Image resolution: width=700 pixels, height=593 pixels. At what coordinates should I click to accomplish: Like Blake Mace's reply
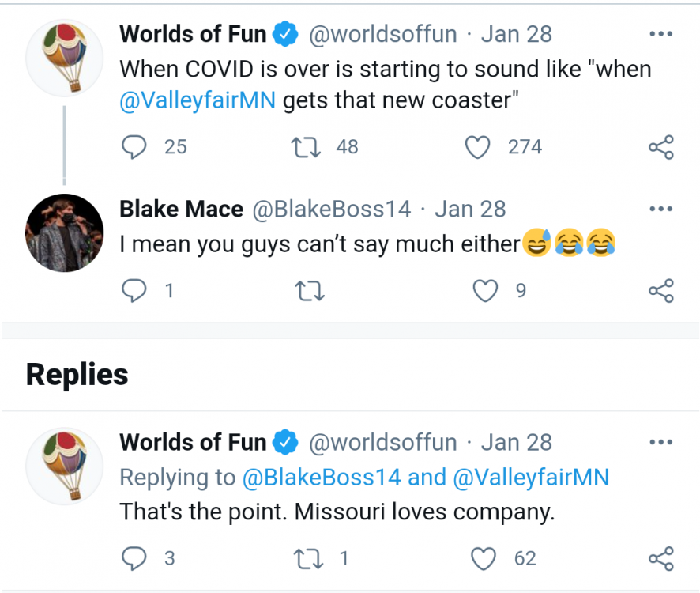484,290
